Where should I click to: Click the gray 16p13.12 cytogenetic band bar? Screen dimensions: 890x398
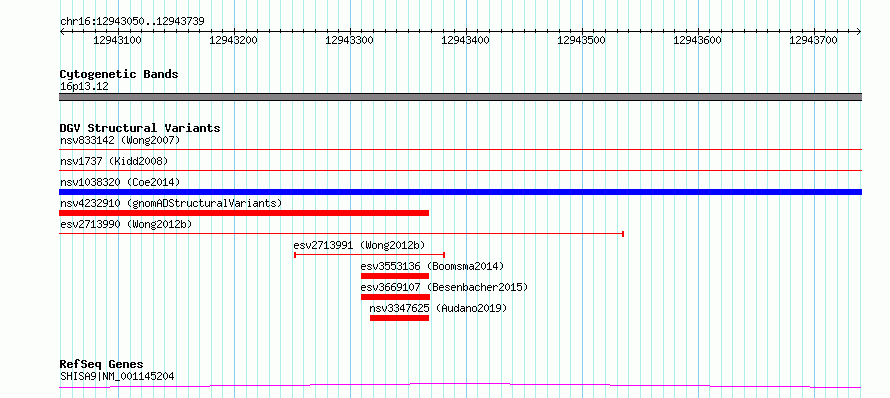point(460,97)
